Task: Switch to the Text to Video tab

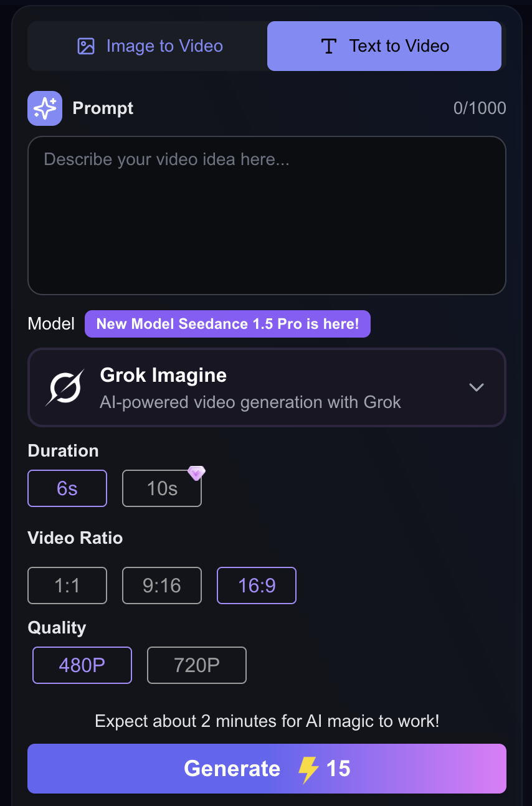Action: click(x=384, y=46)
